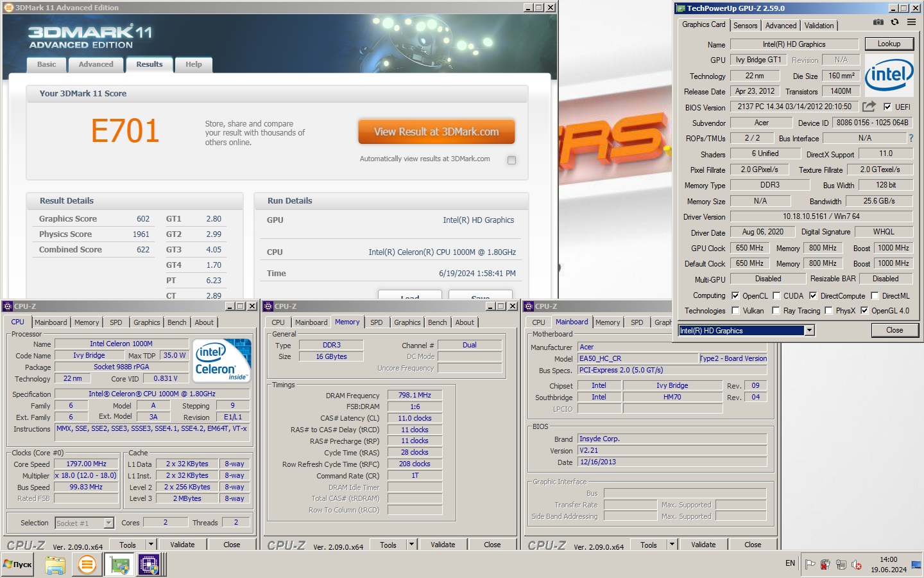Click the Action Center flag tray icon
924x578 pixels.
pos(810,565)
